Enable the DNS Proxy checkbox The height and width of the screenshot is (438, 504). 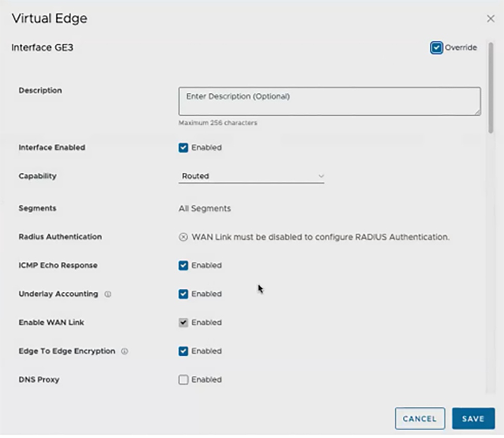(184, 379)
